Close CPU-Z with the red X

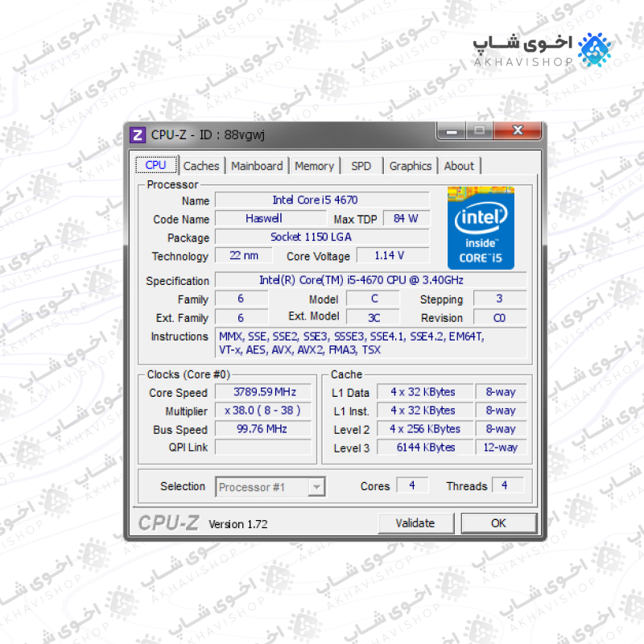coord(518,131)
